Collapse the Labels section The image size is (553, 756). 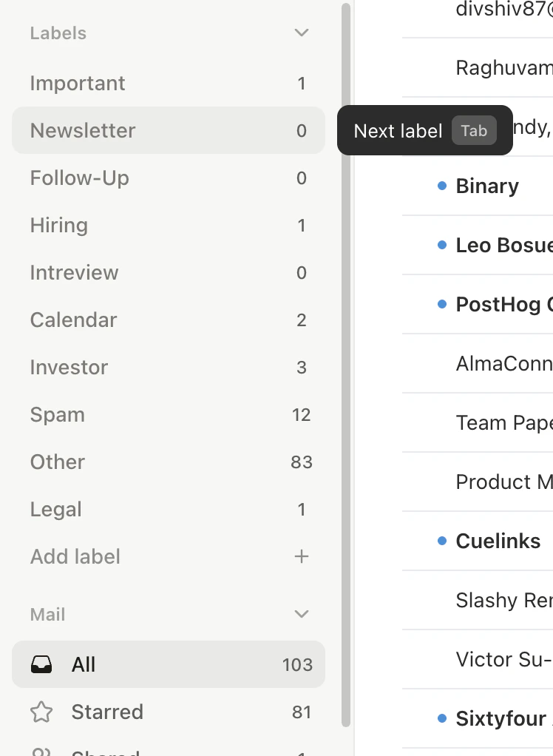coord(301,33)
